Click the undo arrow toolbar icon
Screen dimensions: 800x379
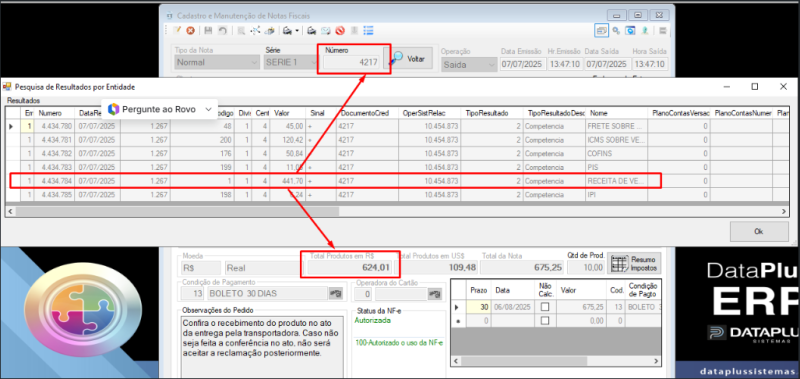[x=222, y=31]
